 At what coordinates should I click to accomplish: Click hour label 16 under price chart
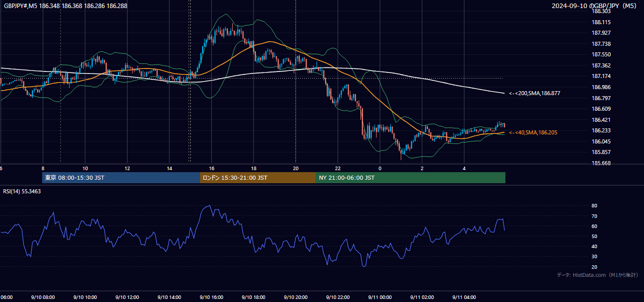coord(212,168)
